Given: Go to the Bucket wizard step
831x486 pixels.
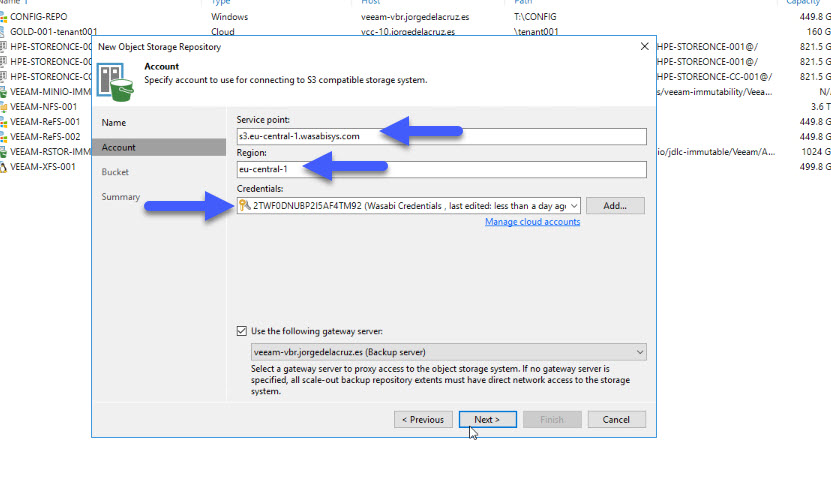Looking at the screenshot, I should coord(115,172).
